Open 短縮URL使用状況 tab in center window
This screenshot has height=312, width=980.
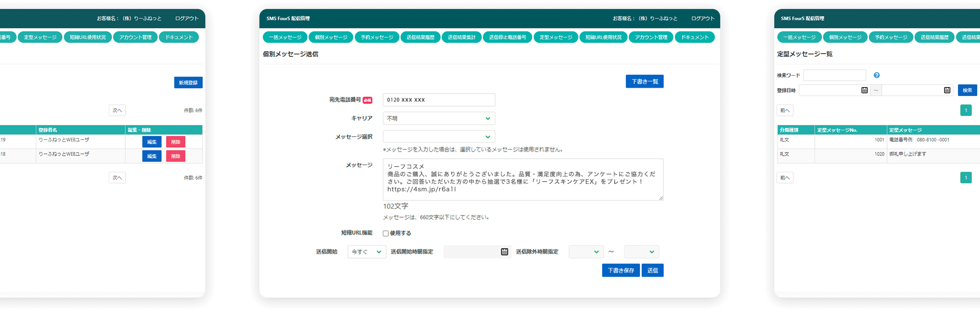pos(603,37)
